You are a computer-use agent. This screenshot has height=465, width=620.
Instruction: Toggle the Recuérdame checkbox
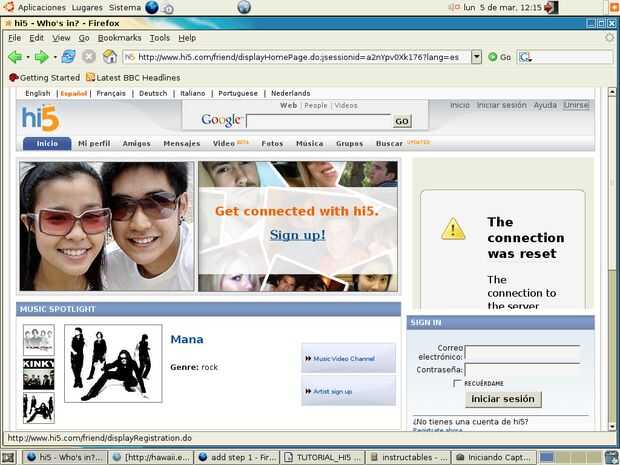pyautogui.click(x=457, y=383)
